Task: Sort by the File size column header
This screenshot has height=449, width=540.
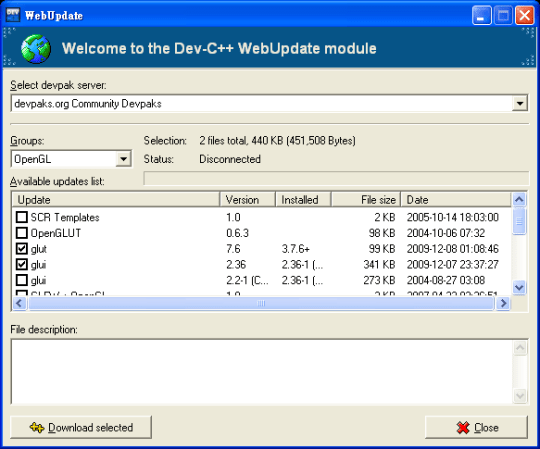Action: click(366, 200)
